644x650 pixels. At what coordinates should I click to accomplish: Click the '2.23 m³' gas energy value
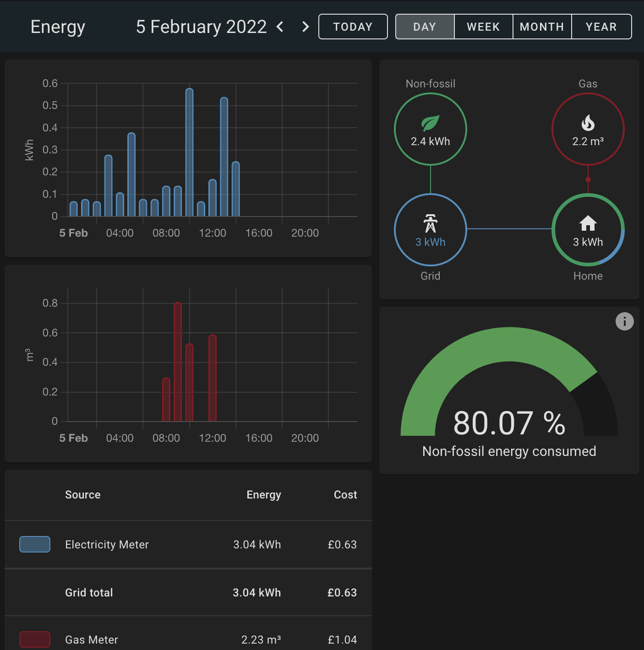[x=261, y=639]
